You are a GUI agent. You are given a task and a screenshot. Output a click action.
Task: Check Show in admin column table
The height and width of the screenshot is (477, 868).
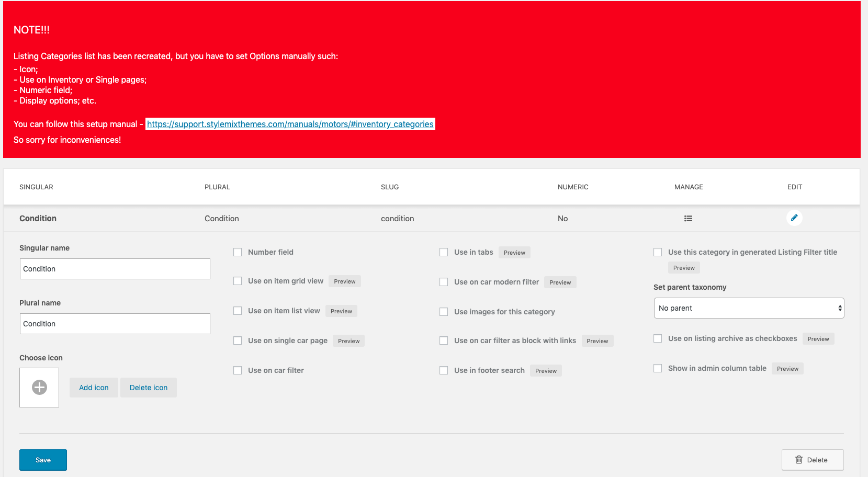pos(658,368)
